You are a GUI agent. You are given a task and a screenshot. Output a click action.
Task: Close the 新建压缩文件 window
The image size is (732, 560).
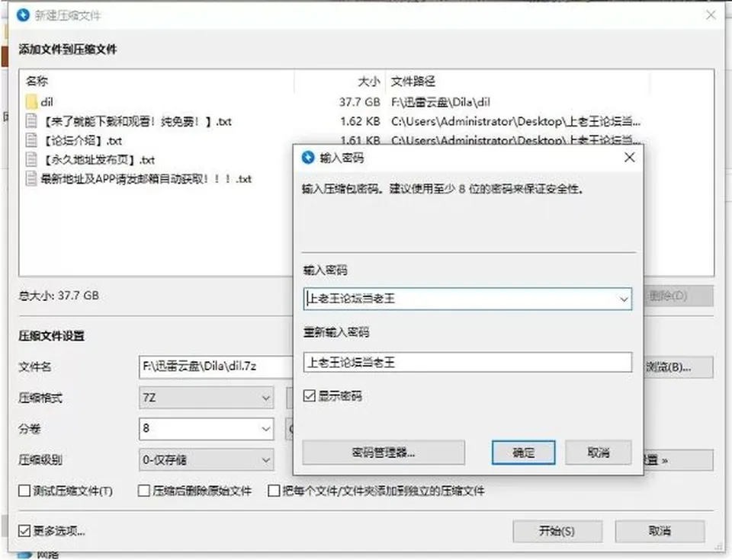pos(711,15)
